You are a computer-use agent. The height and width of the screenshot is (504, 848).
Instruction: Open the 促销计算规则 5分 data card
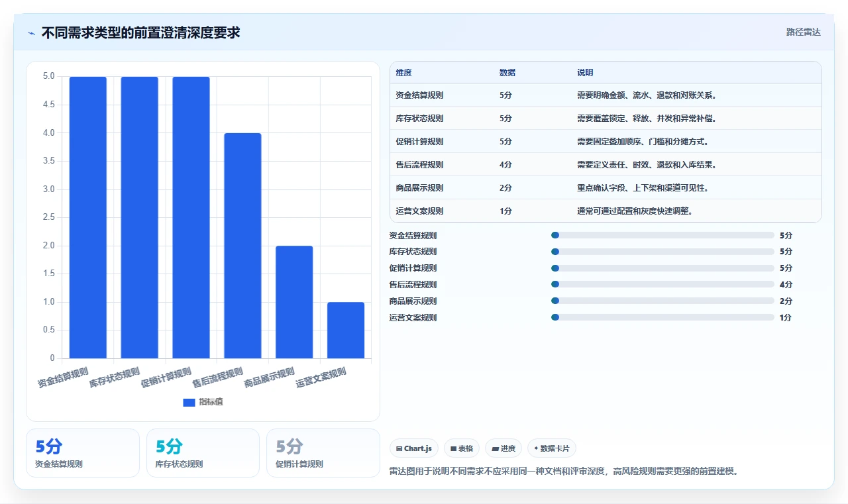323,453
